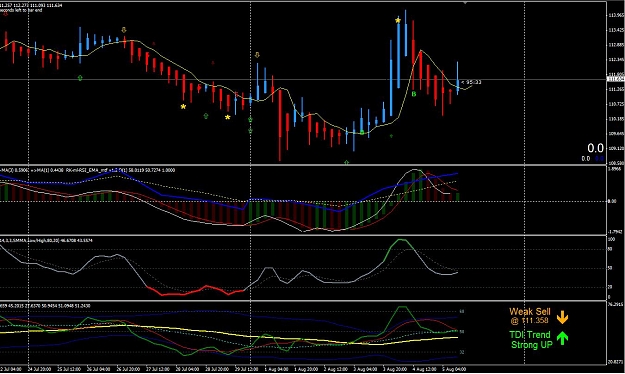Click the '113.425' price axis label
Screen dimensions: 625x374
point(616,30)
